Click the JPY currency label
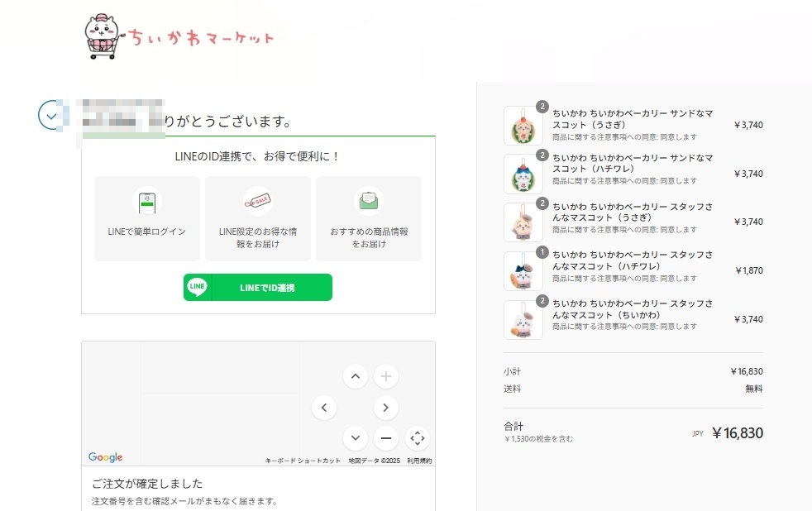Image resolution: width=812 pixels, height=511 pixels. (x=698, y=434)
